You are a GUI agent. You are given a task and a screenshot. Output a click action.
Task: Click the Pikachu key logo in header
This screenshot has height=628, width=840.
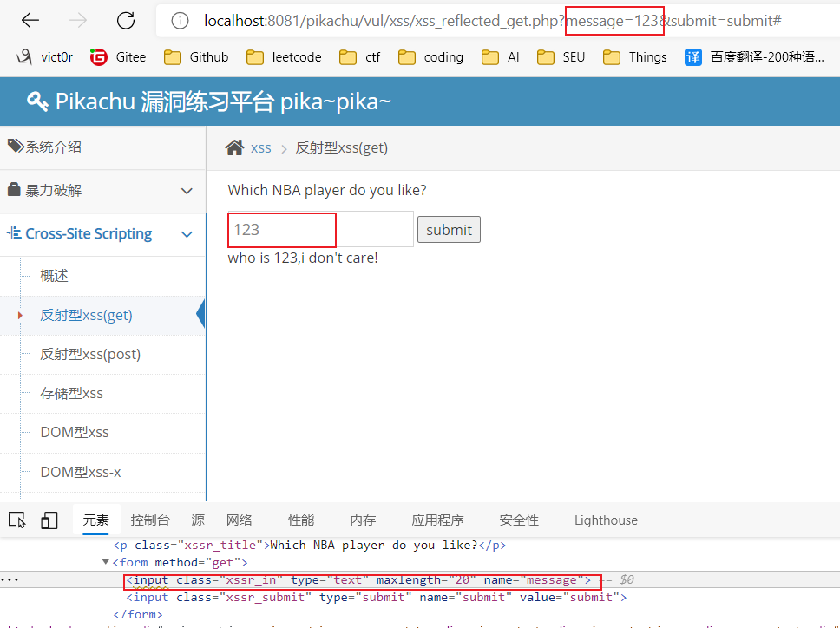click(37, 101)
